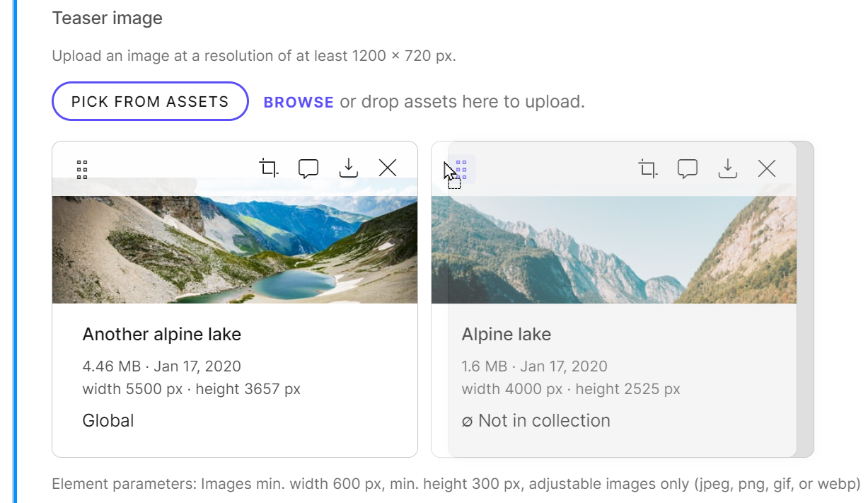The width and height of the screenshot is (868, 503).
Task: Select the Alpine lake title text
Action: (505, 334)
